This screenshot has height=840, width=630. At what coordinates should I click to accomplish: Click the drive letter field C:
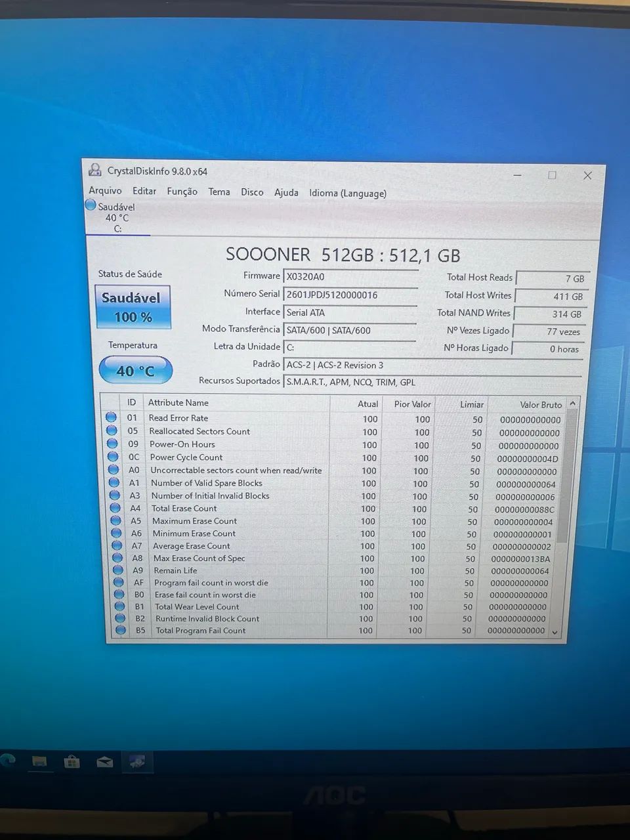350,347
